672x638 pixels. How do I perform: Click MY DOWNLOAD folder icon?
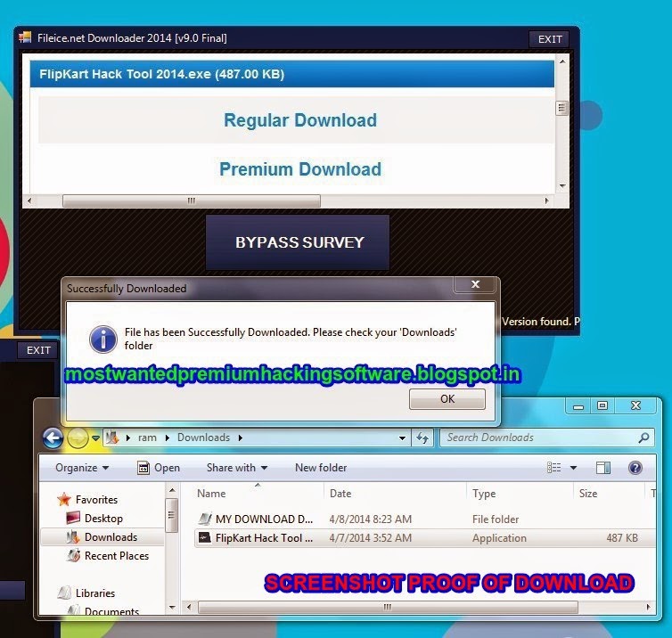[x=205, y=519]
